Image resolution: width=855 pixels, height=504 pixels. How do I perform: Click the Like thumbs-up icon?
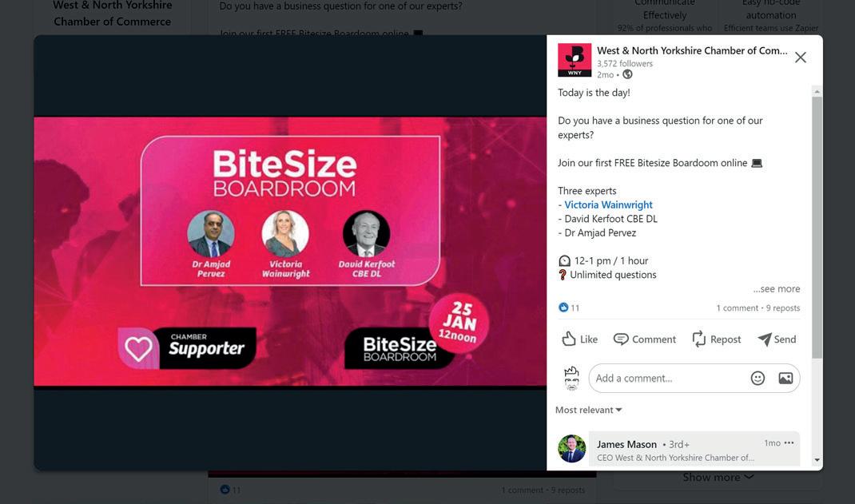(x=569, y=339)
